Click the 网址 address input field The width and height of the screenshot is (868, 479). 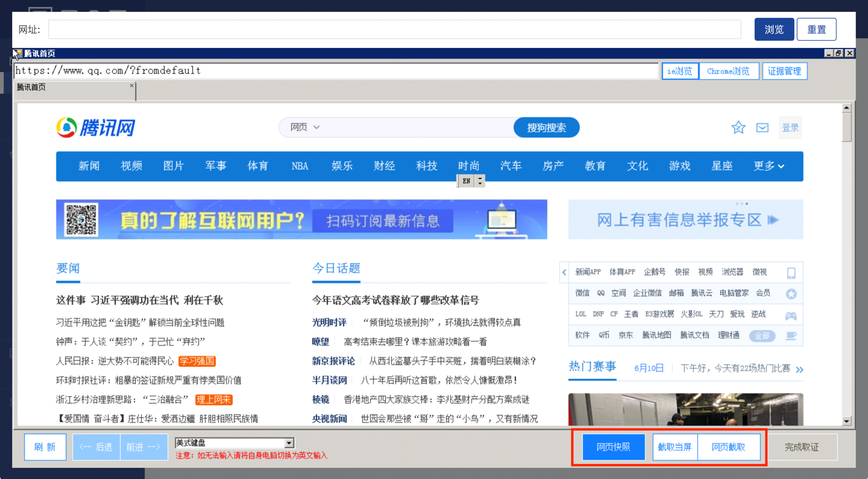pyautogui.click(x=394, y=29)
